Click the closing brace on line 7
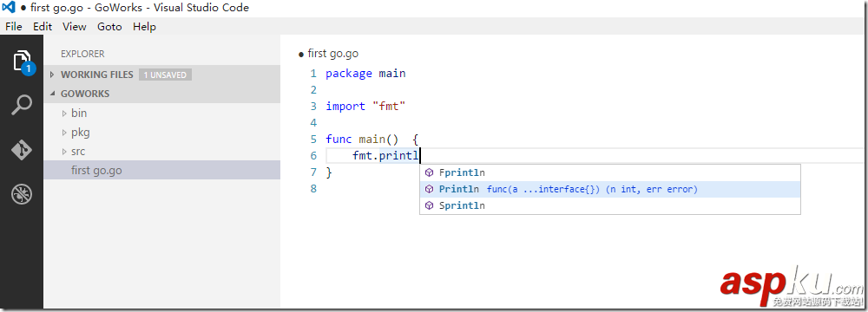This screenshot has height=312, width=868. (329, 172)
